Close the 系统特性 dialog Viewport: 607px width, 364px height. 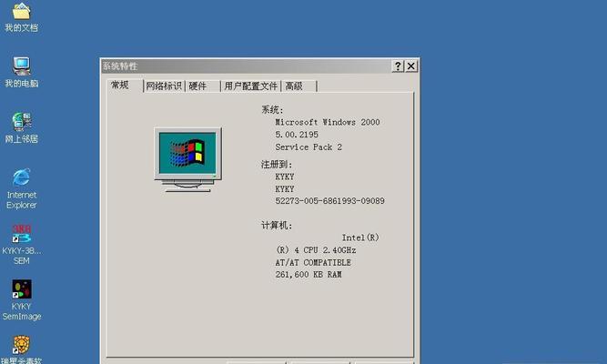click(x=411, y=66)
